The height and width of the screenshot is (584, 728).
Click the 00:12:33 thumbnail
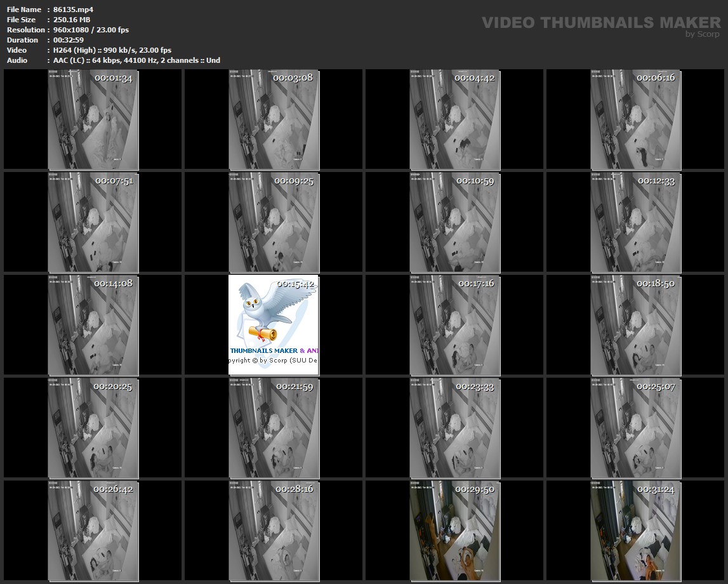click(x=635, y=223)
